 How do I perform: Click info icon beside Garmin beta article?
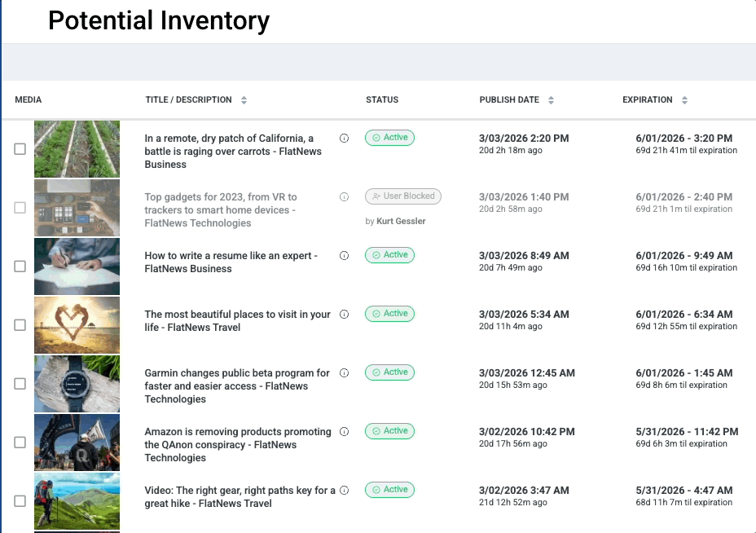click(344, 373)
